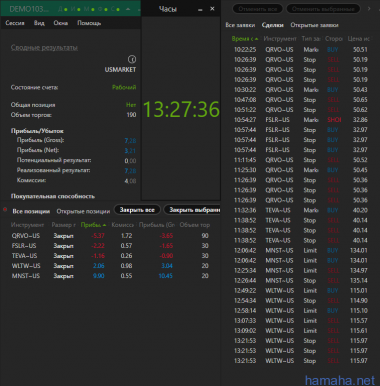Viewport: 380px width, 386px height.
Task: Select the 11:25:30 QRVO~US BUY trade
Action: tap(301, 170)
